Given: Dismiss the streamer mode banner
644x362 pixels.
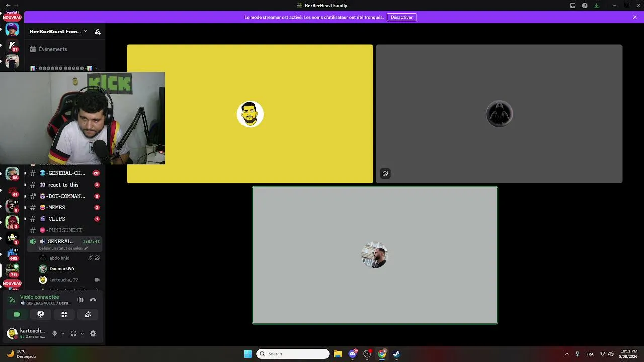Looking at the screenshot, I should click(635, 17).
